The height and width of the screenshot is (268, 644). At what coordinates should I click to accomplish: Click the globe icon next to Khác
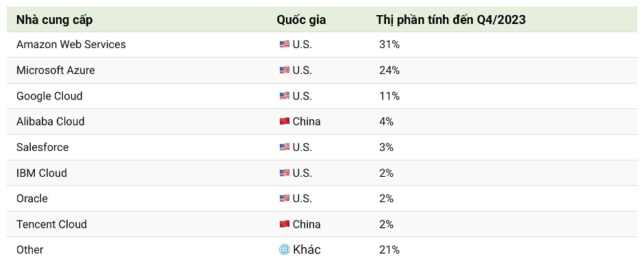[x=284, y=249]
